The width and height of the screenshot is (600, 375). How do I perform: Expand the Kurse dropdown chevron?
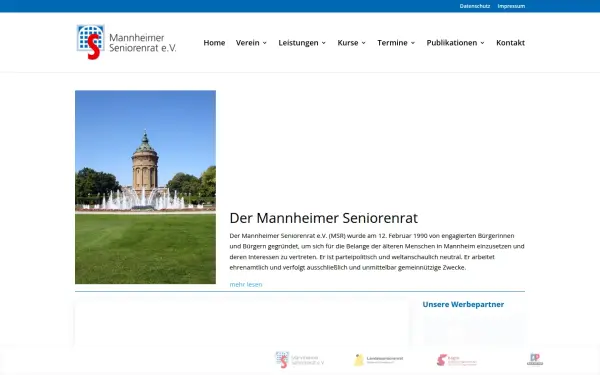(364, 43)
